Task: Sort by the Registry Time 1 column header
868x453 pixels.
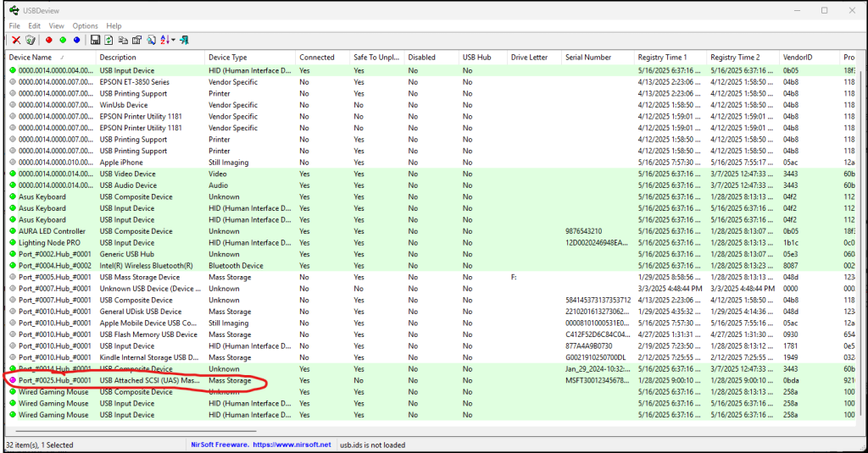Action: point(670,58)
